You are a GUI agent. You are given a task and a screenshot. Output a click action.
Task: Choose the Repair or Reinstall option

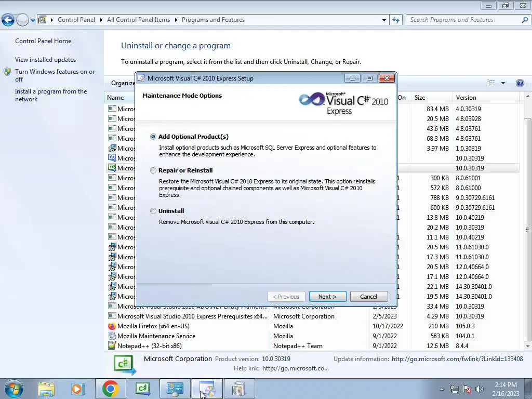[153, 170]
